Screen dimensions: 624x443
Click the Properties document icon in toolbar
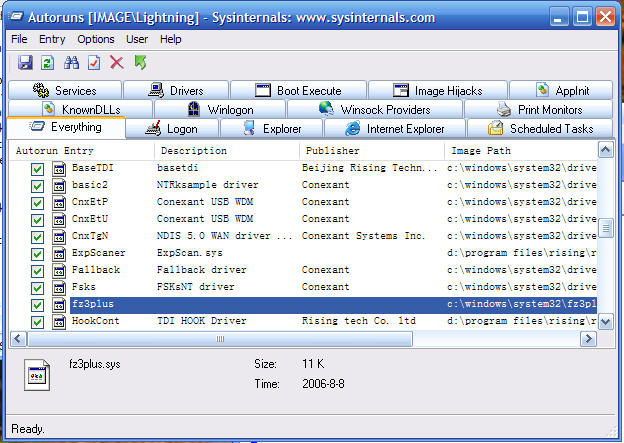(x=94, y=62)
